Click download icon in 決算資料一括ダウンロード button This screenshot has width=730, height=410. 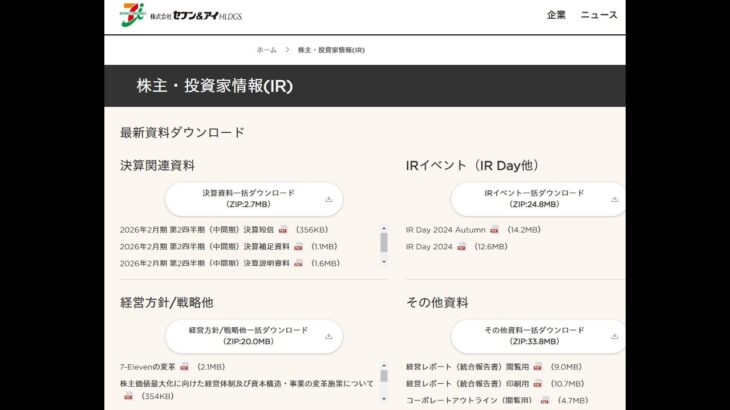(x=328, y=199)
